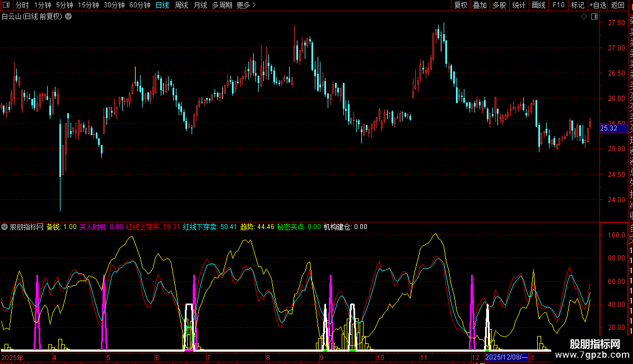
Task: Click the diamond icon in chart corner
Action: pos(584,17)
